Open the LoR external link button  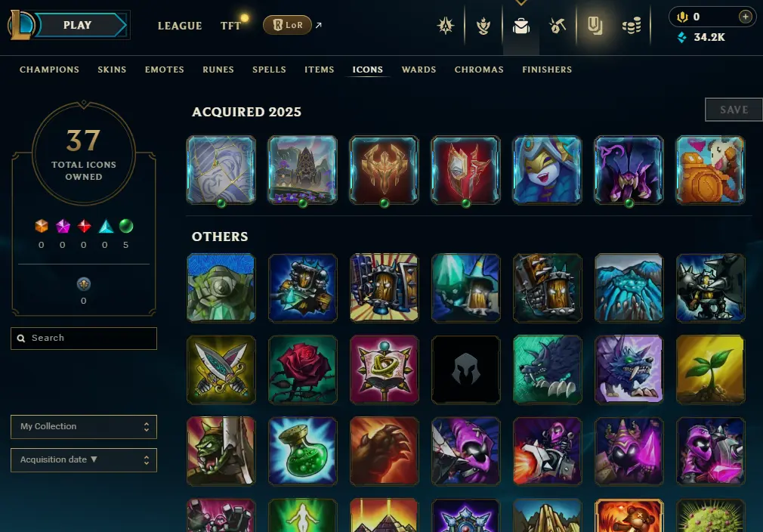(288, 25)
